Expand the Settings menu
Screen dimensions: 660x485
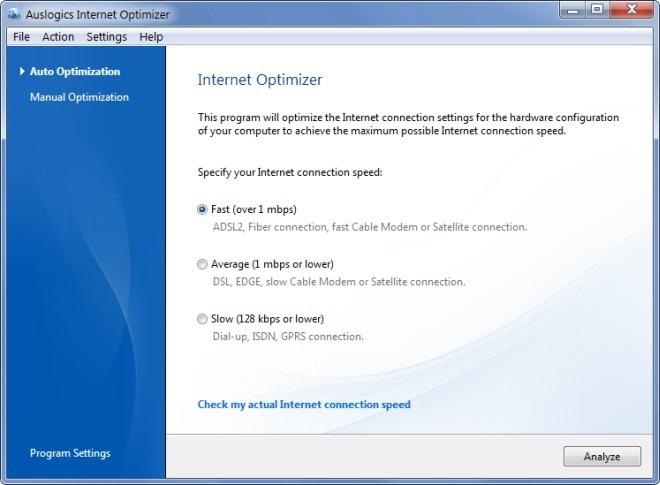[x=106, y=37]
